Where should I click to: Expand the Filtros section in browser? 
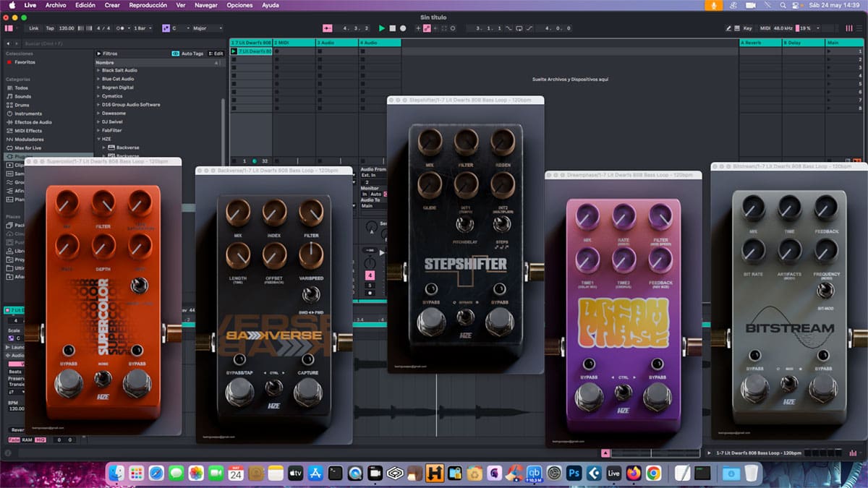click(98, 53)
